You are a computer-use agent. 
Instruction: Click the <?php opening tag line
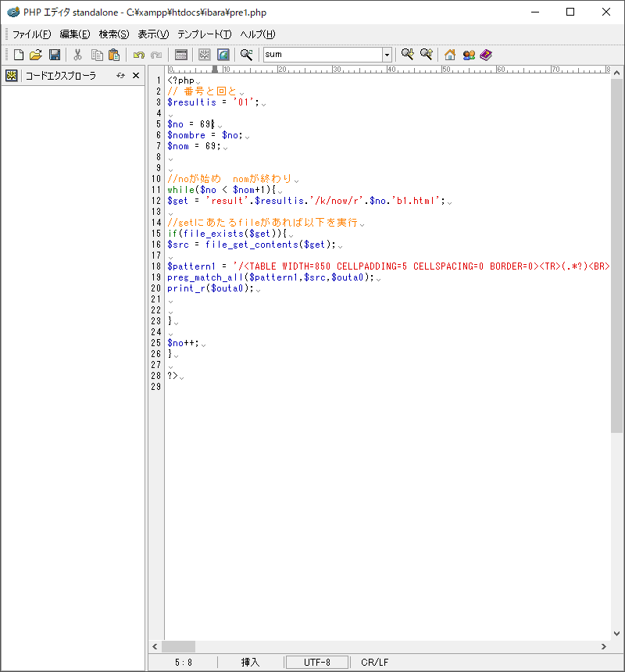(180, 80)
